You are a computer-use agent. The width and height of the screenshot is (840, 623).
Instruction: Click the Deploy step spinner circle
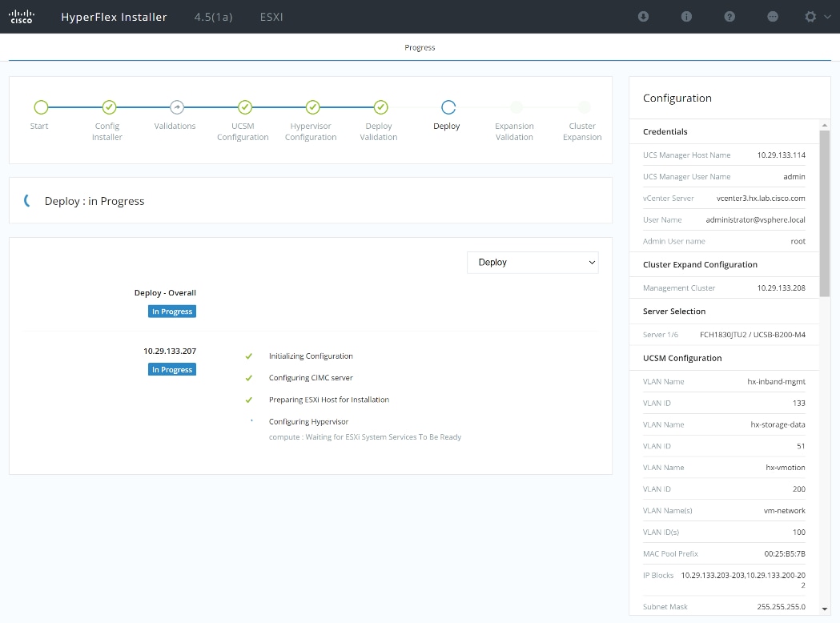tap(448, 107)
